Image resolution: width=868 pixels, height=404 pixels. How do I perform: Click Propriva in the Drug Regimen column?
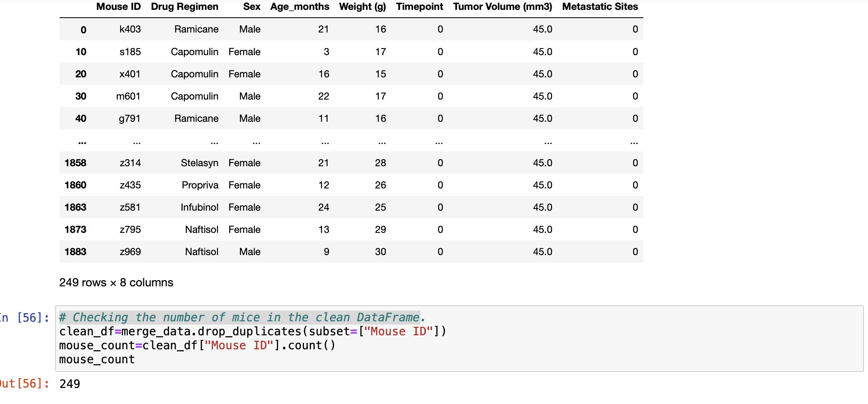(200, 185)
